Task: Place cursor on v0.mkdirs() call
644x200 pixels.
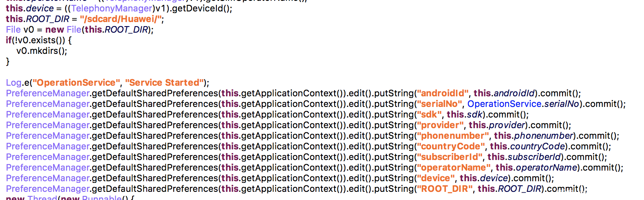Action: click(x=42, y=51)
